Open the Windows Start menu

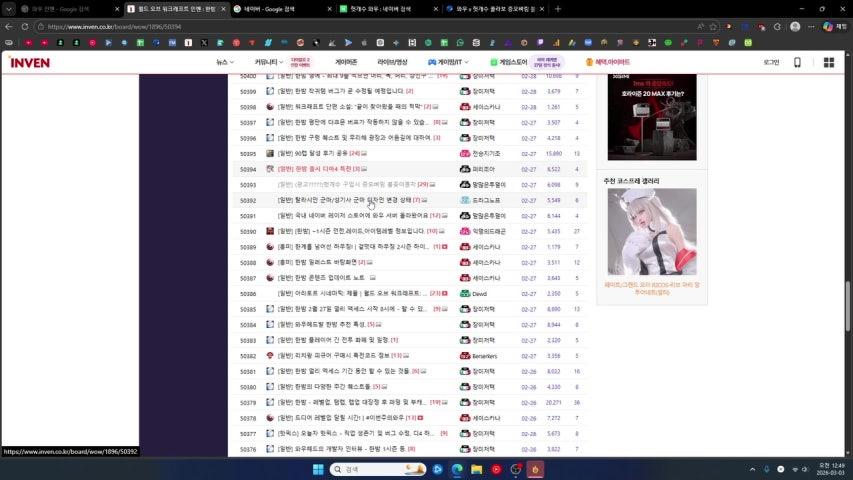318,469
